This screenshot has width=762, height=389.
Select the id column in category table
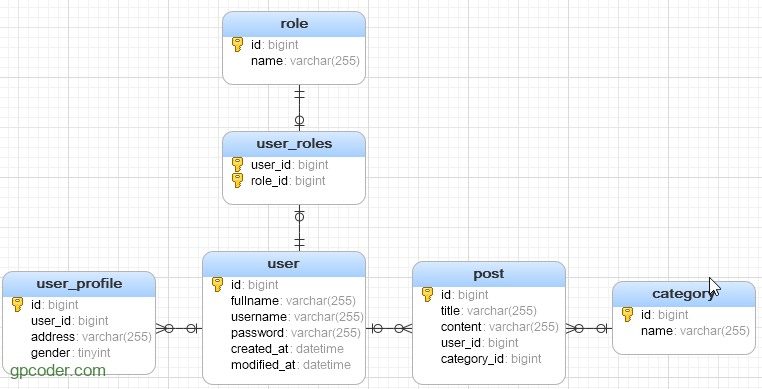click(664, 315)
